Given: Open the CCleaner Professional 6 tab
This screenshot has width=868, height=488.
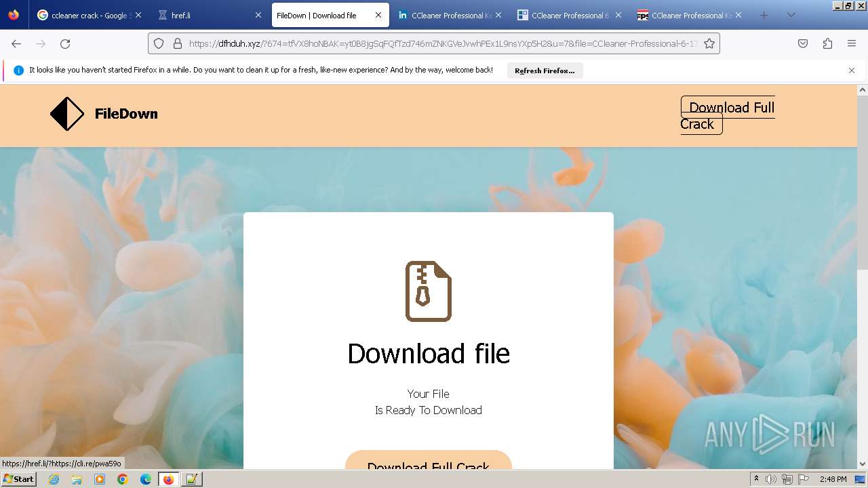Looking at the screenshot, I should 569,15.
